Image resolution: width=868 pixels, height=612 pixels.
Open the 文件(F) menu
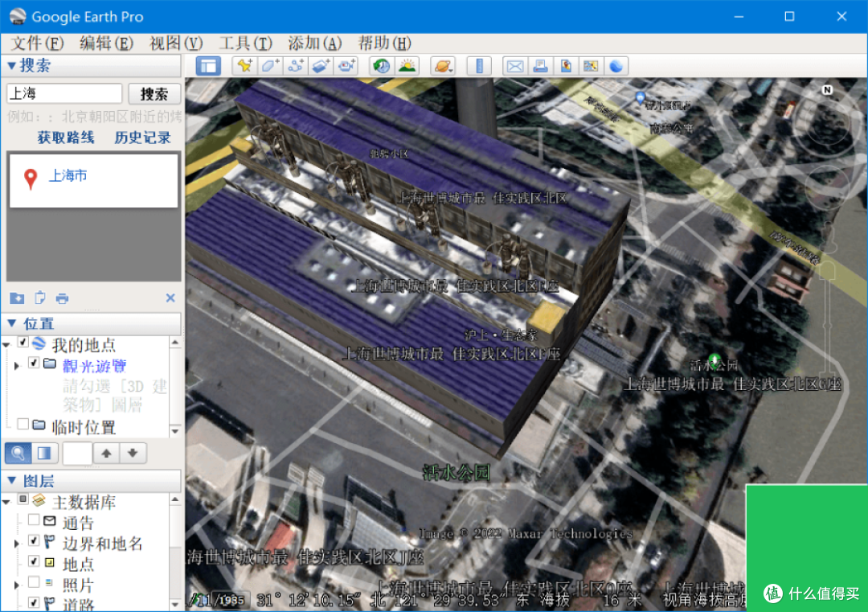tap(37, 43)
